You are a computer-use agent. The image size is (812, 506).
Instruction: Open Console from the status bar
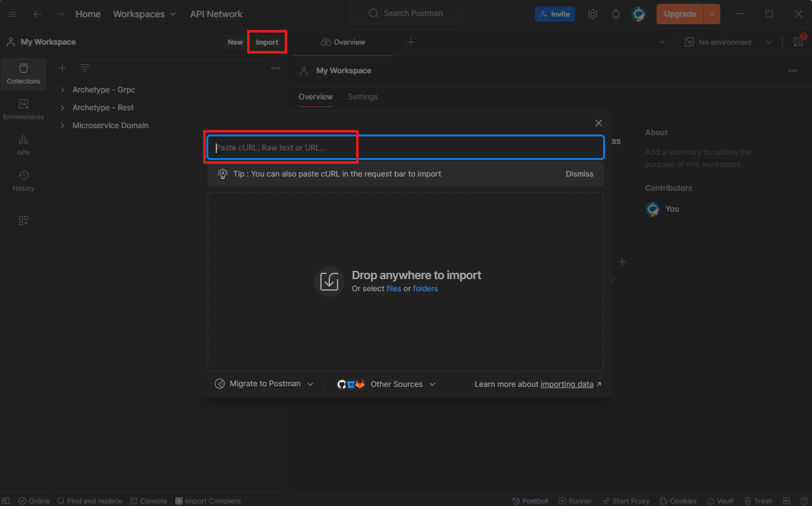click(x=148, y=501)
